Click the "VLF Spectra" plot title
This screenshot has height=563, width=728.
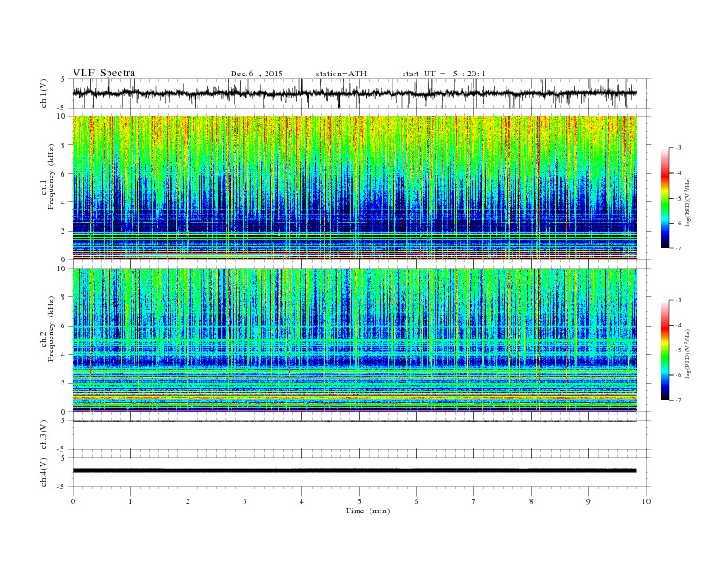(x=104, y=73)
